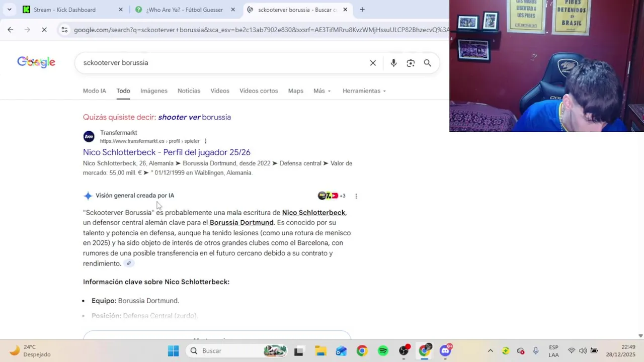Select the Todo results tab
Image resolution: width=644 pixels, height=362 pixels.
tap(123, 91)
